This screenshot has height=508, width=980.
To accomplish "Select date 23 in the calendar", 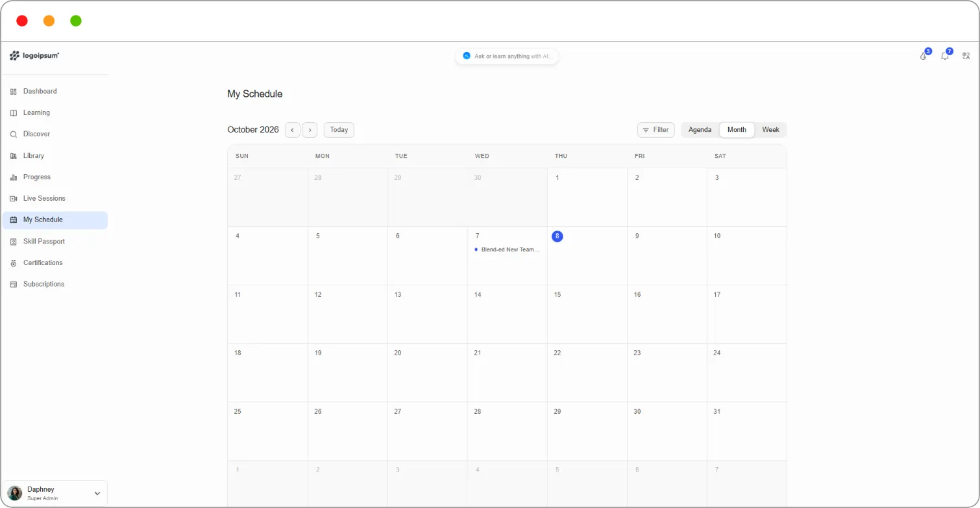I will tap(637, 353).
